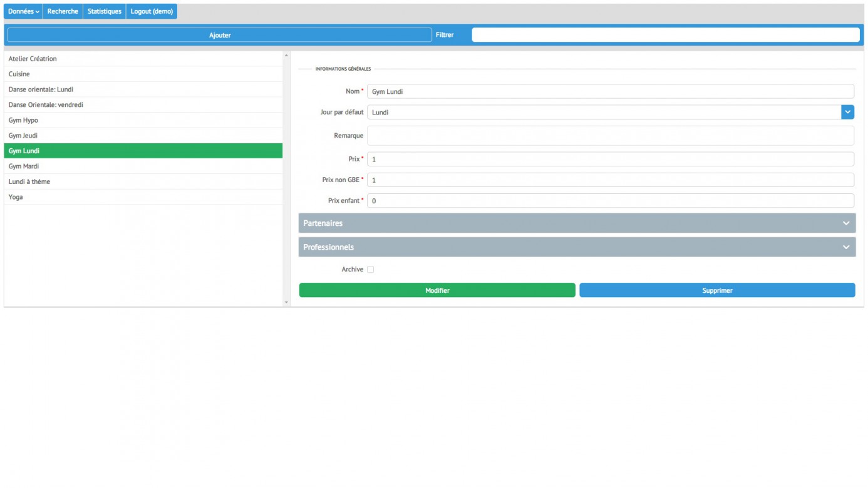Click the Prix input field
The width and height of the screenshot is (868, 488).
611,159
